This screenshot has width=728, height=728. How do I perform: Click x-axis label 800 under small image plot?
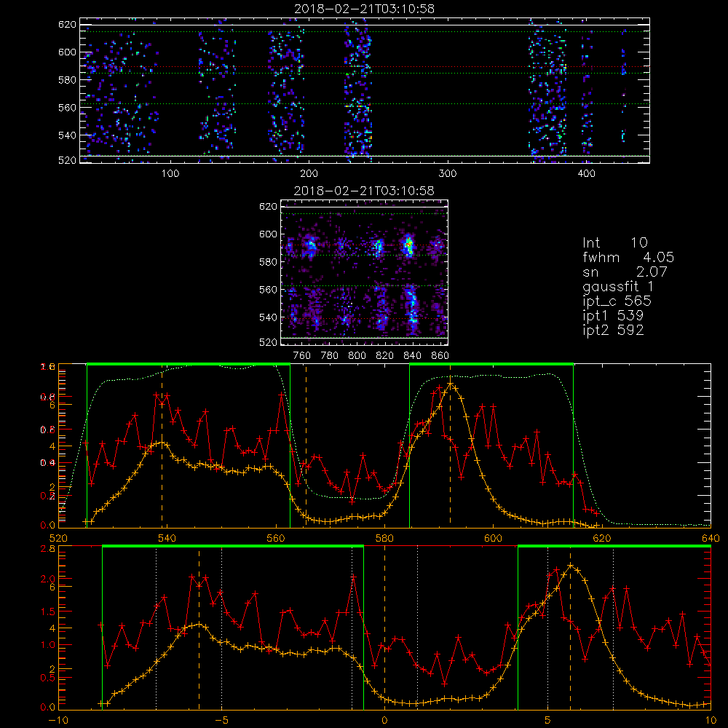pyautogui.click(x=357, y=356)
